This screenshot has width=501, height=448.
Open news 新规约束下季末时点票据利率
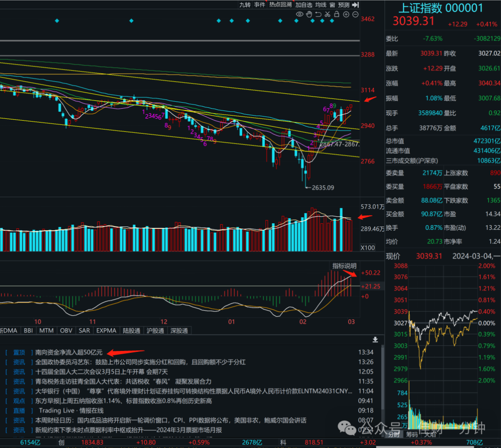click(x=128, y=430)
